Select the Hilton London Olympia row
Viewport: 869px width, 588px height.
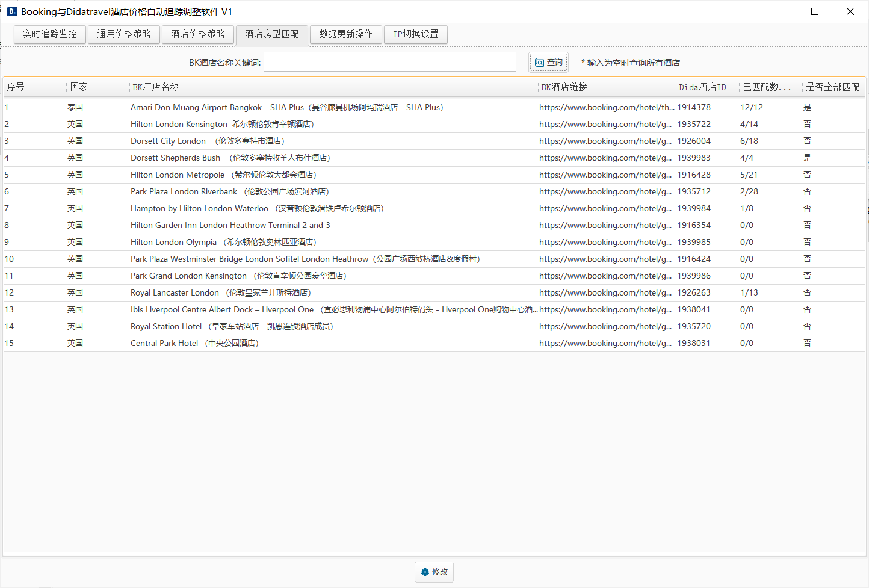point(434,242)
